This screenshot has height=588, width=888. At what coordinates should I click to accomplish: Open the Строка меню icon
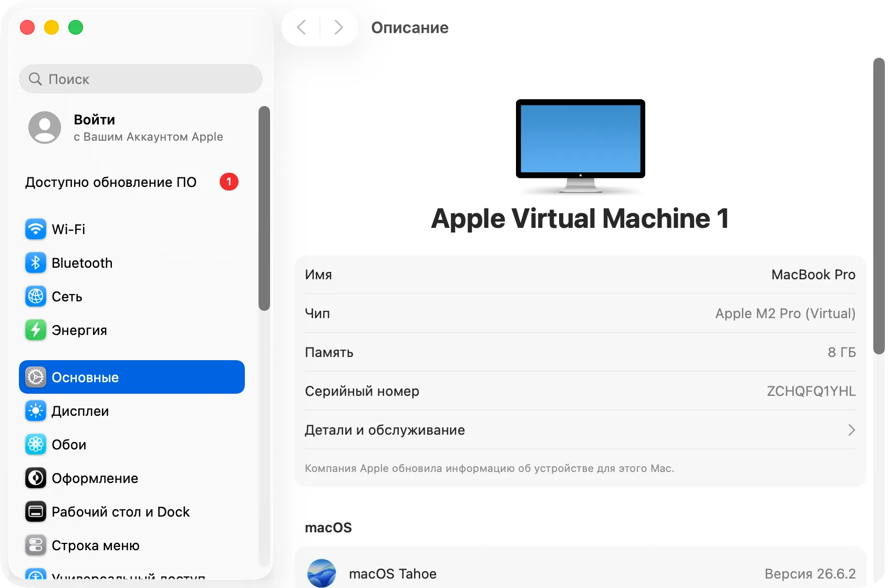[36, 545]
